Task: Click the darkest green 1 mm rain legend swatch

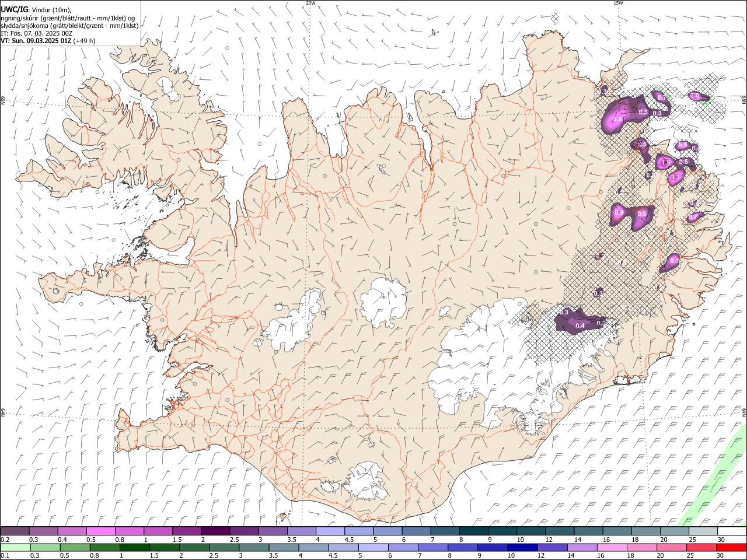Action: click(x=134, y=547)
